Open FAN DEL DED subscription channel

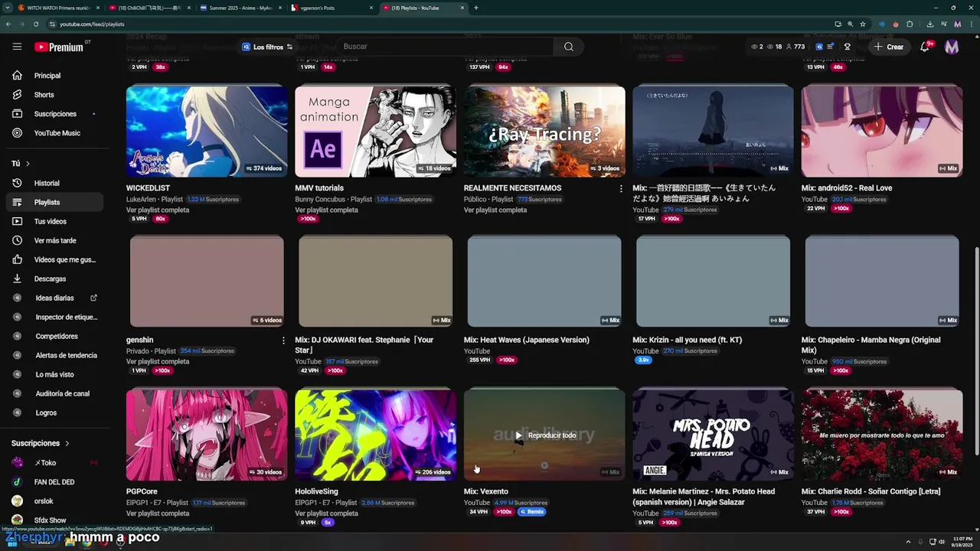(x=54, y=482)
